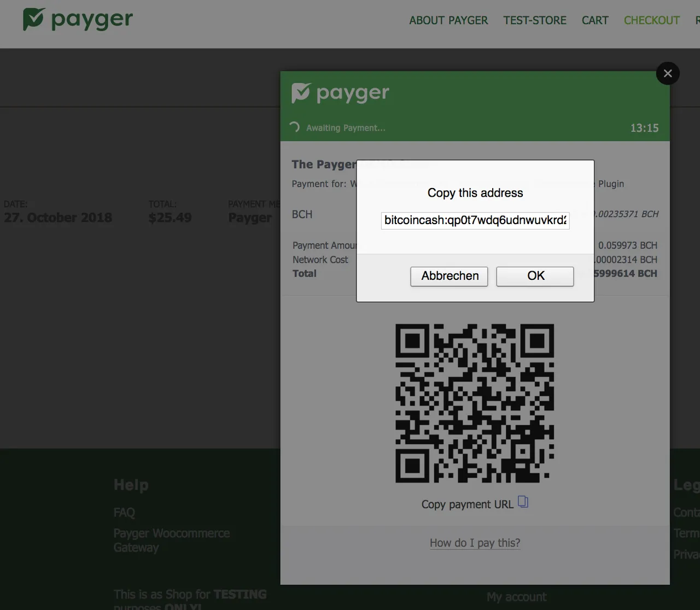Open the FAQ footer link
This screenshot has height=610, width=700.
124,513
